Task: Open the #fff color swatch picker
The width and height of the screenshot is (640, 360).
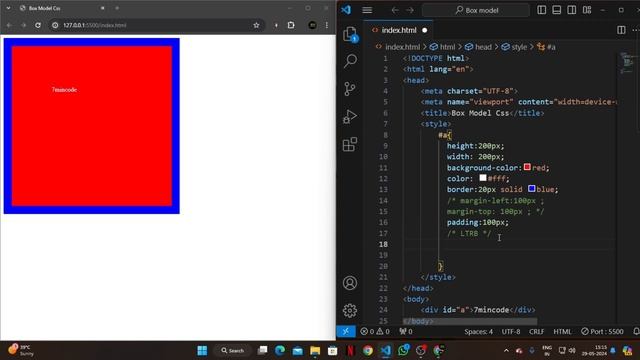Action: tap(483, 178)
